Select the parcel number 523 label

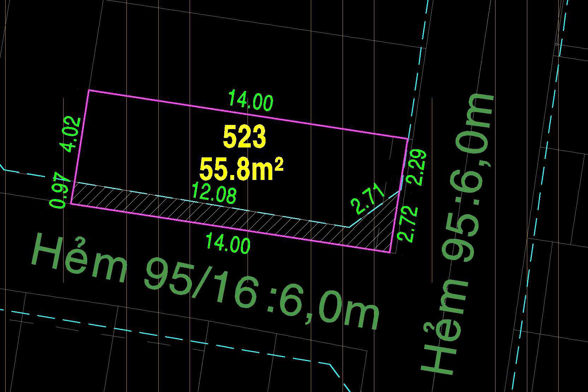click(x=244, y=137)
